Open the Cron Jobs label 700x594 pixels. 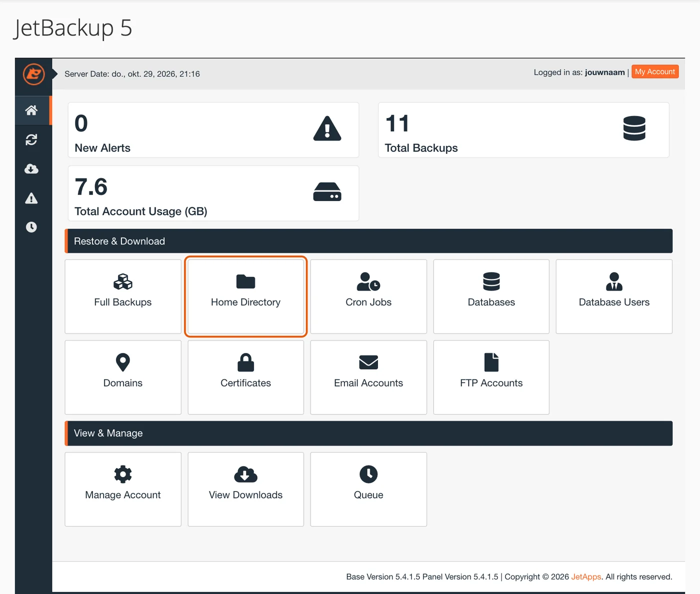368,302
